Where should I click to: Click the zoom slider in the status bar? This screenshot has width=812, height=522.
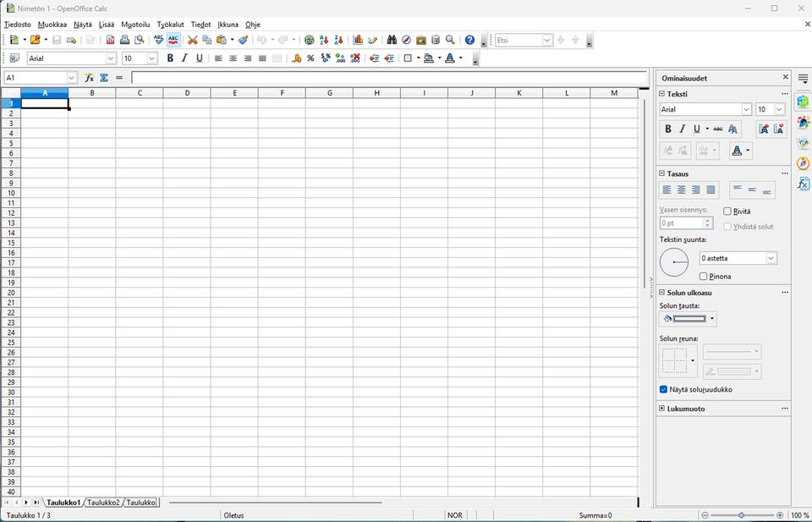tap(742, 515)
